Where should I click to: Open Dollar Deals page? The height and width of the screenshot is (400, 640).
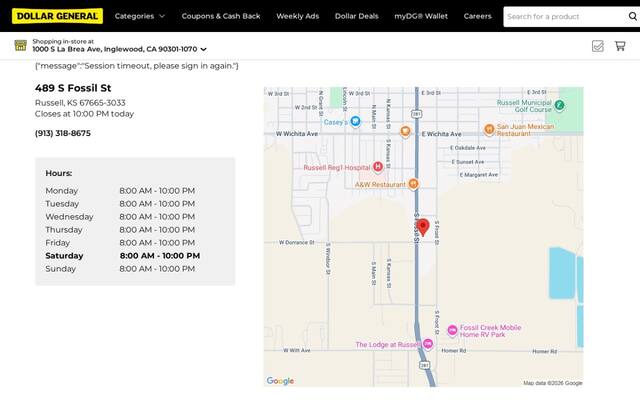click(x=357, y=16)
